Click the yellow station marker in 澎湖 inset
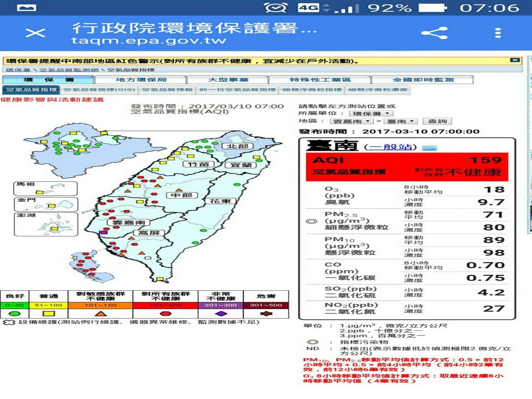This screenshot has width=532, height=399. [54, 229]
